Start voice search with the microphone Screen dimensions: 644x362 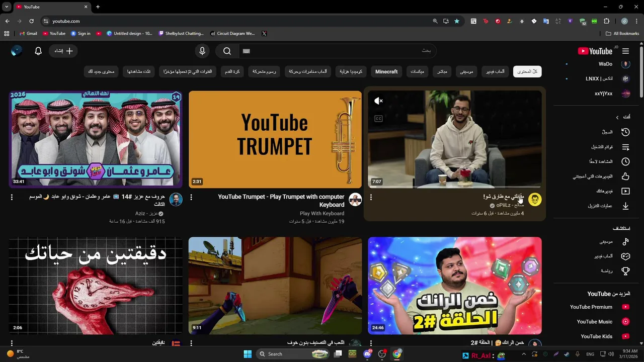(202, 51)
